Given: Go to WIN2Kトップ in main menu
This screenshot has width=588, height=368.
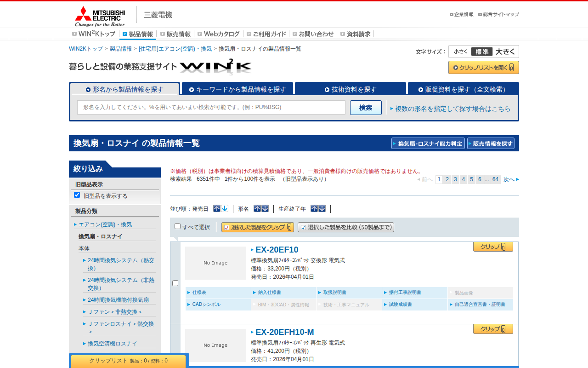Looking at the screenshot, I should pyautogui.click(x=94, y=34).
